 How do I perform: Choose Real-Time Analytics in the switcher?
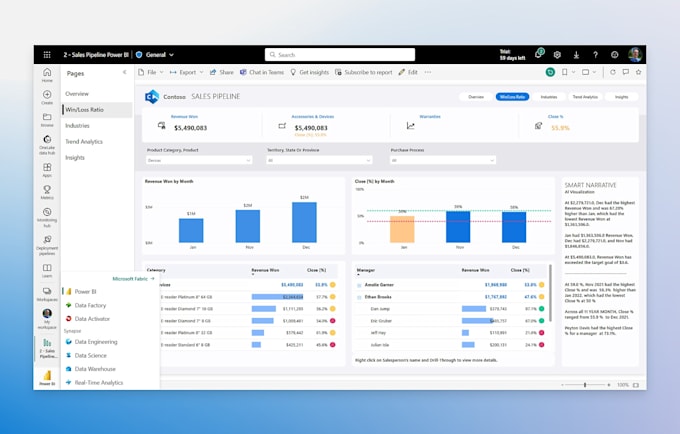(x=94, y=383)
